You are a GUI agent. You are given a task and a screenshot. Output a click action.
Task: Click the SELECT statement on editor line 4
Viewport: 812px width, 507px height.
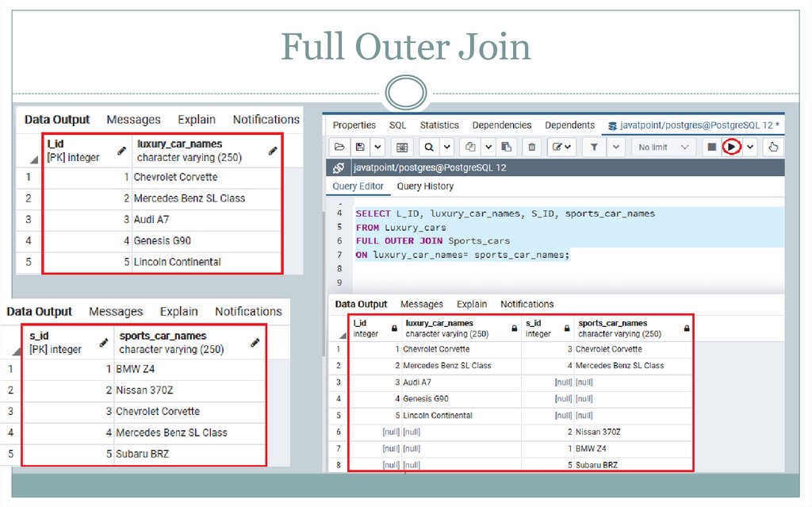(505, 213)
